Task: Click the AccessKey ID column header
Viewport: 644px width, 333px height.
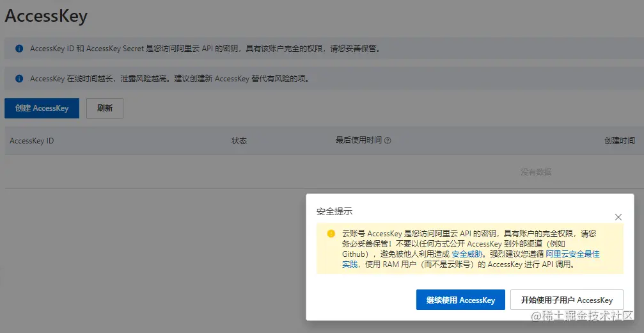Action: tap(31, 141)
